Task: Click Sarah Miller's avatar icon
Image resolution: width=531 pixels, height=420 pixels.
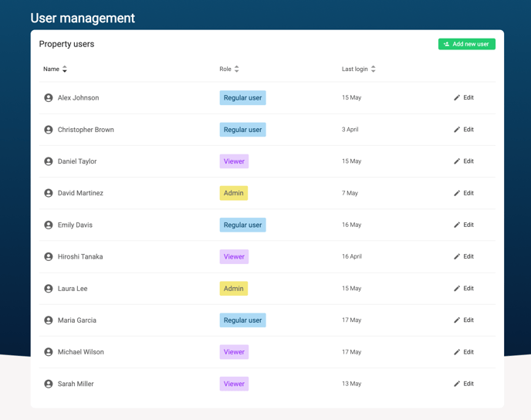Action: point(49,384)
